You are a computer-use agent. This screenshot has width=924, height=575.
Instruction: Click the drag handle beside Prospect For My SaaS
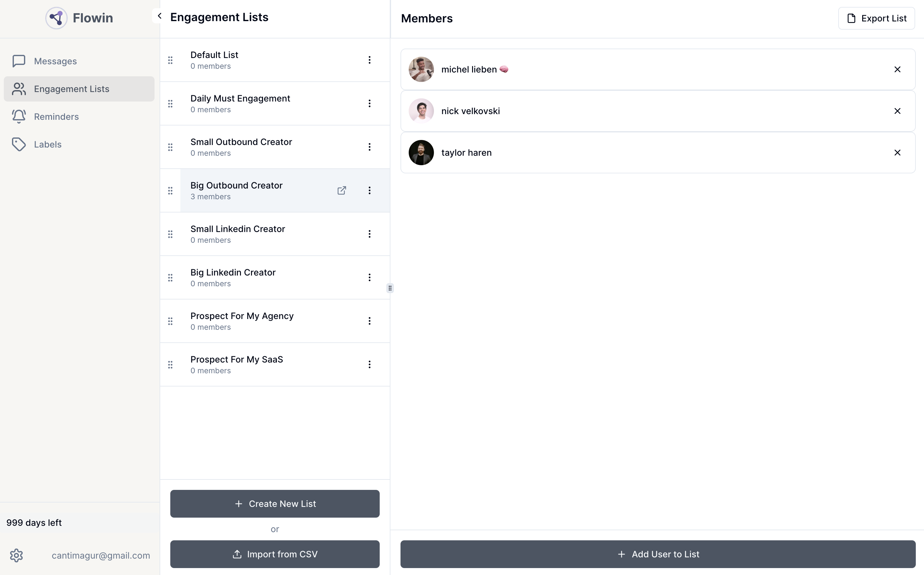(170, 364)
